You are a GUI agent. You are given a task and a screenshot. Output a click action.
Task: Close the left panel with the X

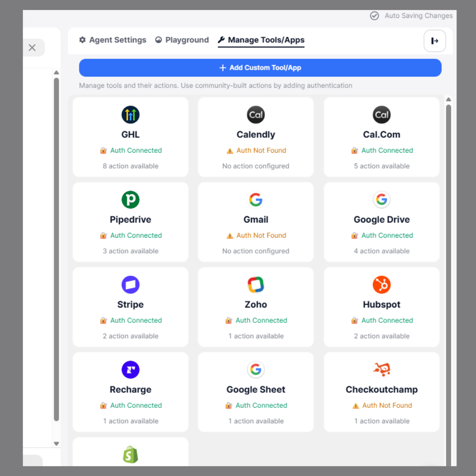33,47
